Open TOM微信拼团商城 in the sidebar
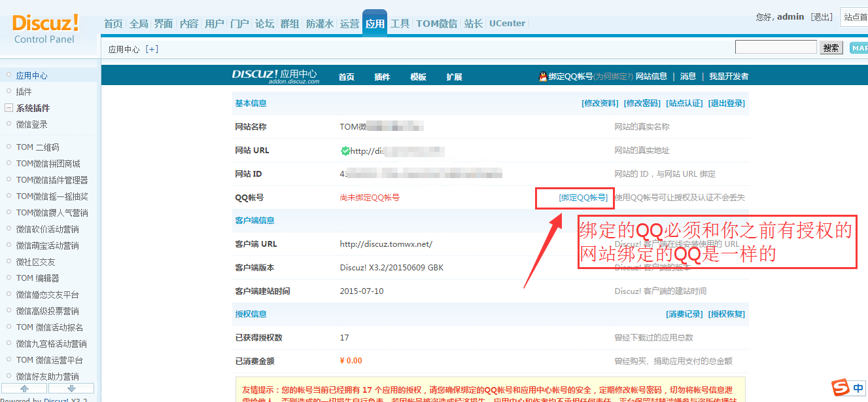Screen dimensions: 868x402 [x=48, y=164]
